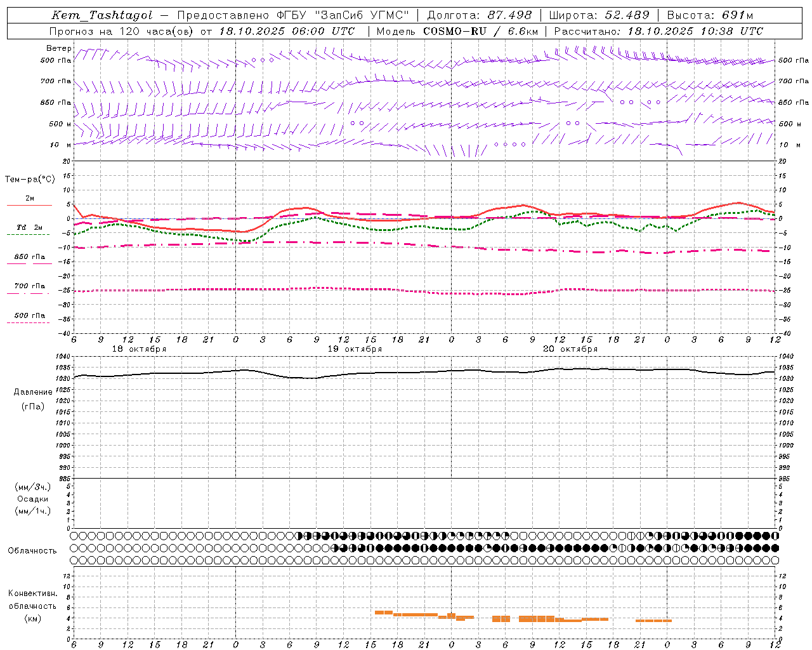Click the 1040 tick on left pressure axis
The image size is (812, 650).
[62, 357]
